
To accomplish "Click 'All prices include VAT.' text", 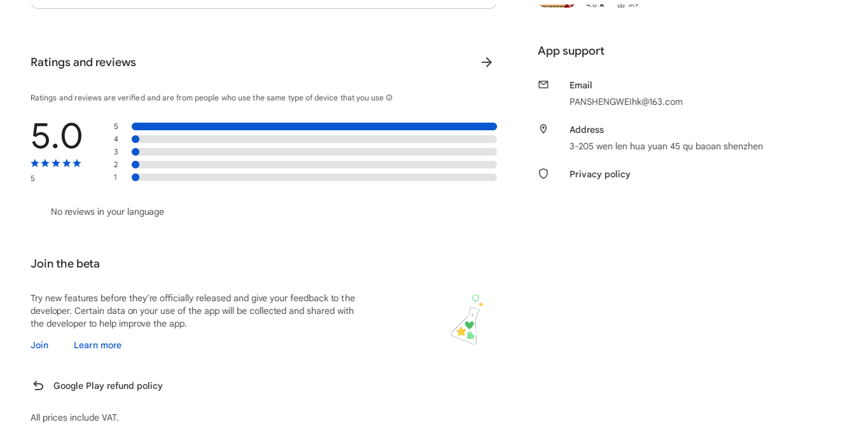I will coord(74,417).
